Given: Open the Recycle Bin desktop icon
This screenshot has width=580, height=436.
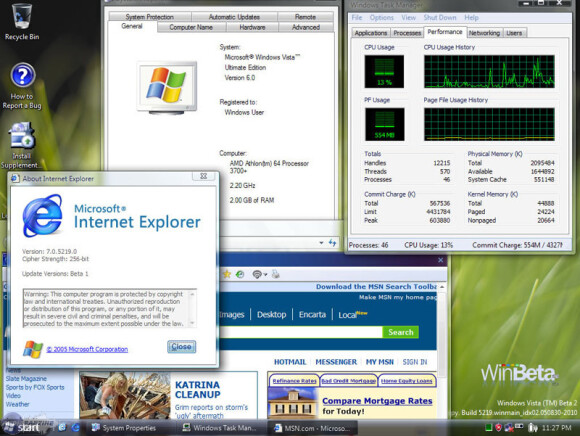Looking at the screenshot, I should click(x=21, y=21).
